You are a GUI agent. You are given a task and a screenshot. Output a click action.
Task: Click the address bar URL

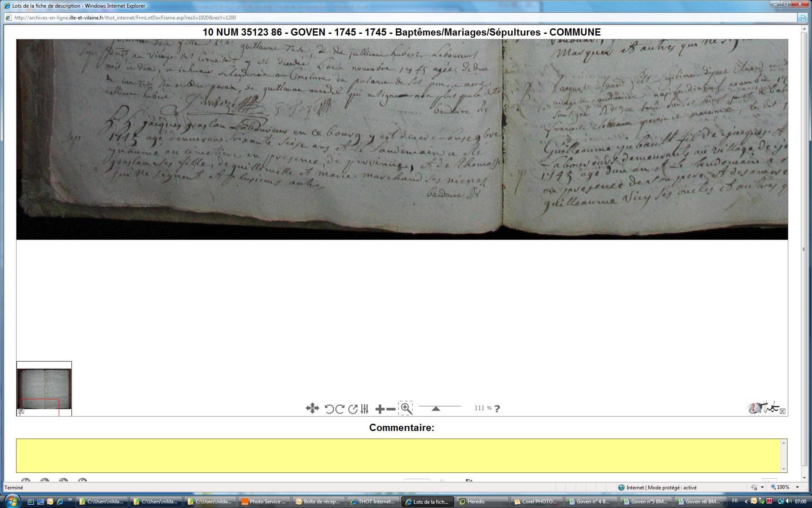point(125,18)
